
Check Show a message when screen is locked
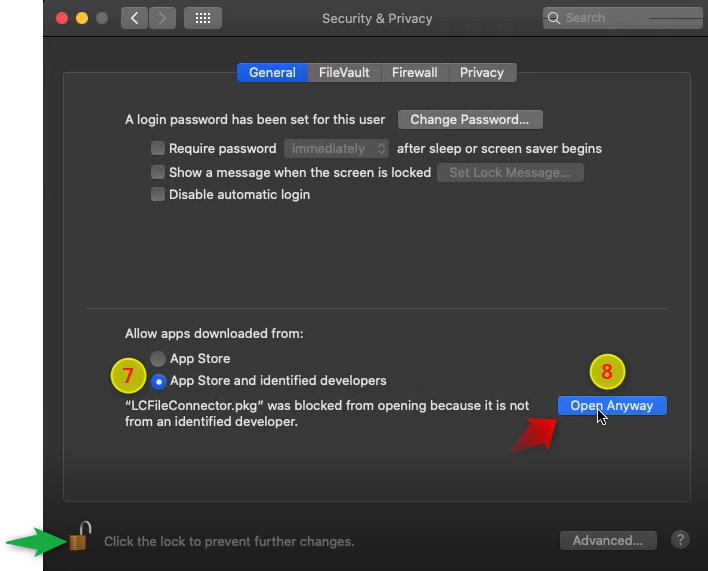158,172
